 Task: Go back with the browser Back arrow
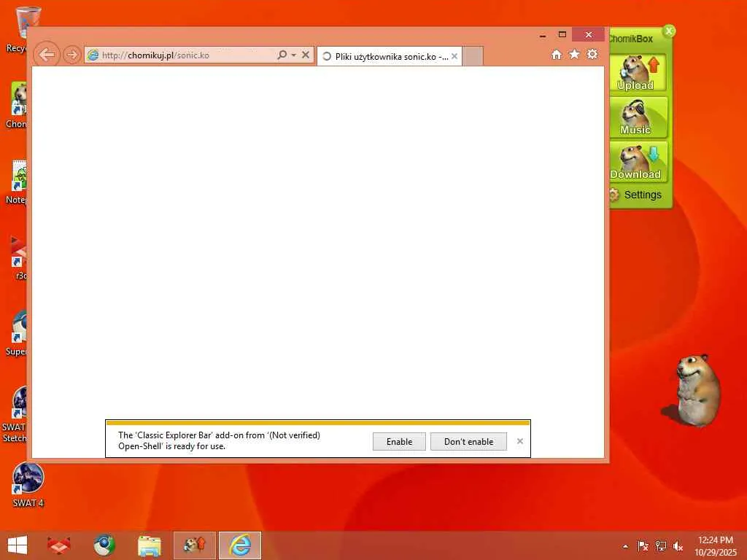click(x=47, y=55)
